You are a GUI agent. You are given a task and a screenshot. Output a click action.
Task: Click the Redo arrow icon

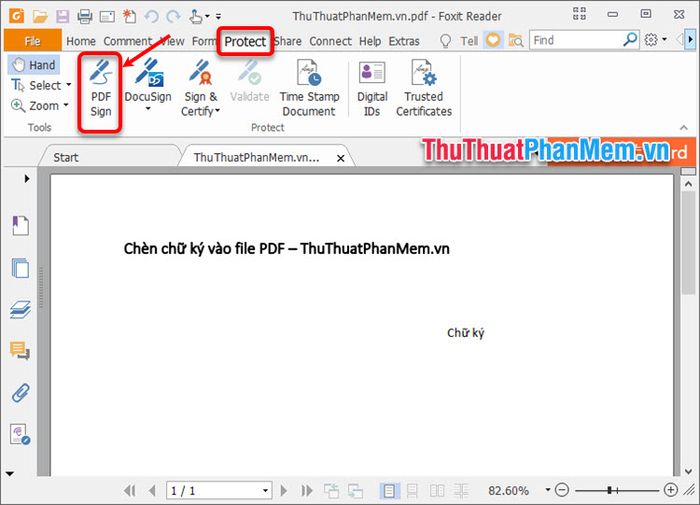tap(173, 17)
